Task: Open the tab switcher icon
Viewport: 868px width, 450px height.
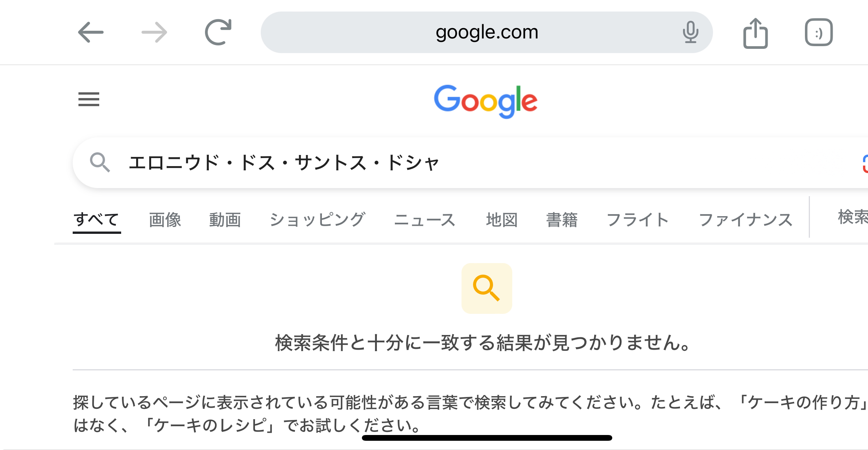Action: [819, 32]
